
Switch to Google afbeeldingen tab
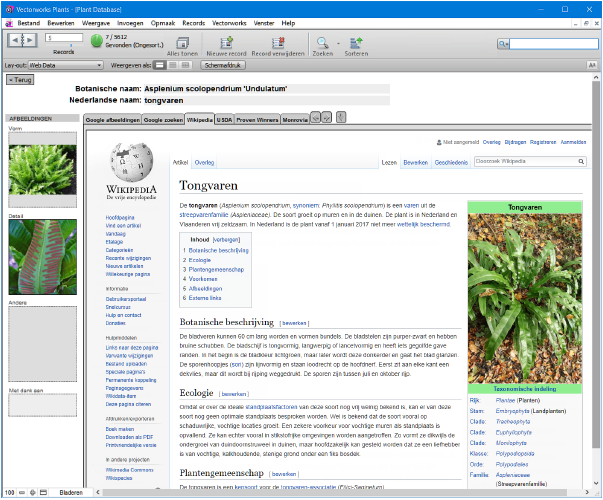pos(113,120)
